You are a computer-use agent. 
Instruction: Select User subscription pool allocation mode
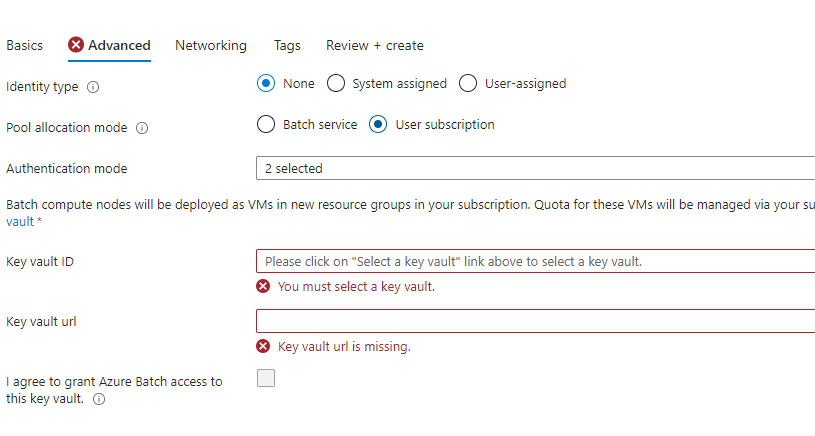coord(378,124)
